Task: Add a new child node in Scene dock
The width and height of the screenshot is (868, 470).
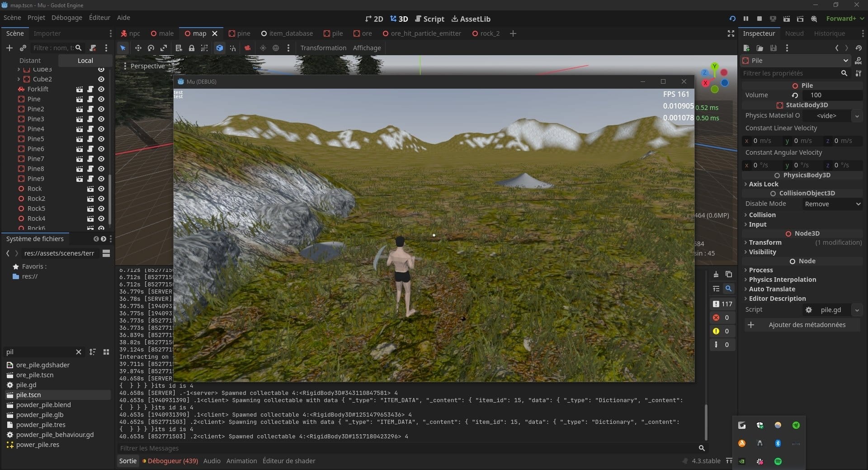Action: (x=9, y=48)
